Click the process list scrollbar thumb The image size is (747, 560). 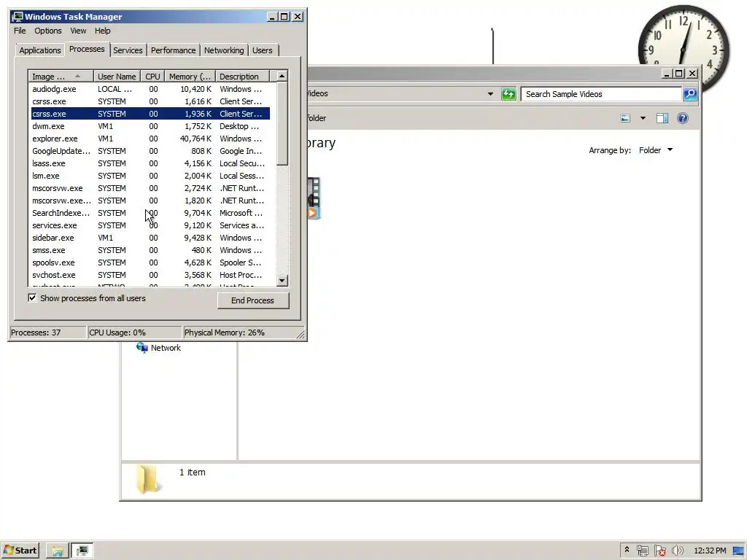282,123
